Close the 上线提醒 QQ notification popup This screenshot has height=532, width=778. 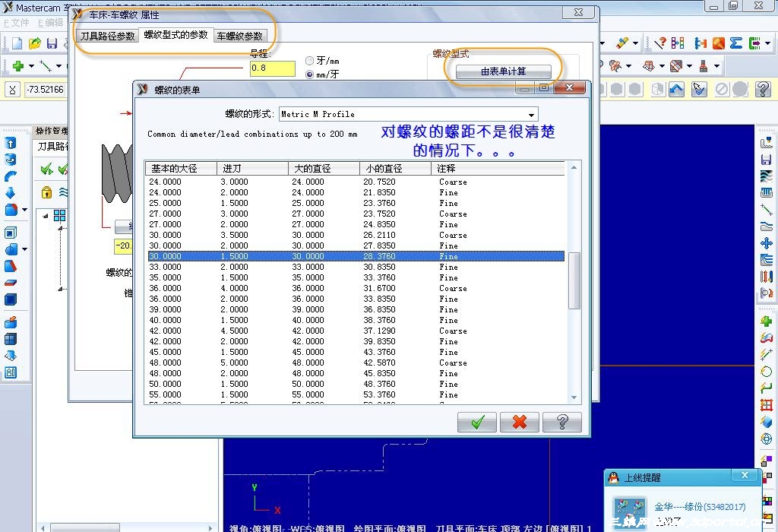(745, 476)
